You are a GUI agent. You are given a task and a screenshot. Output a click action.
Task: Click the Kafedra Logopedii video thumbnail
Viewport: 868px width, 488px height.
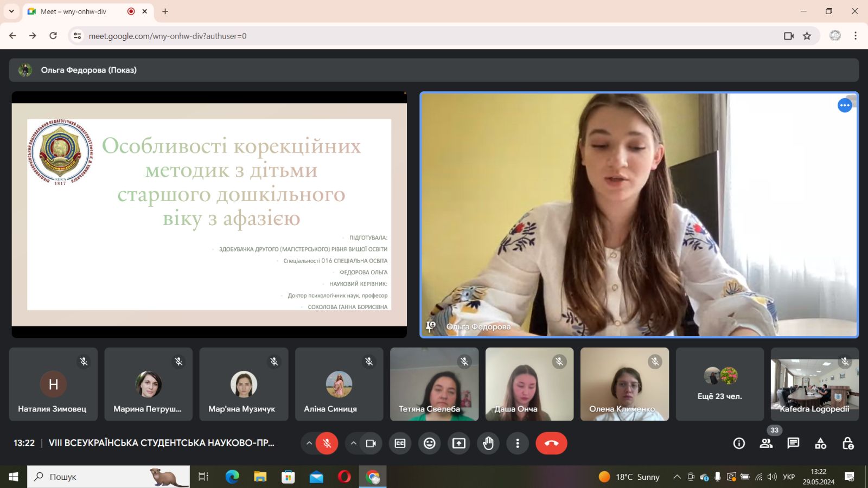pos(814,384)
